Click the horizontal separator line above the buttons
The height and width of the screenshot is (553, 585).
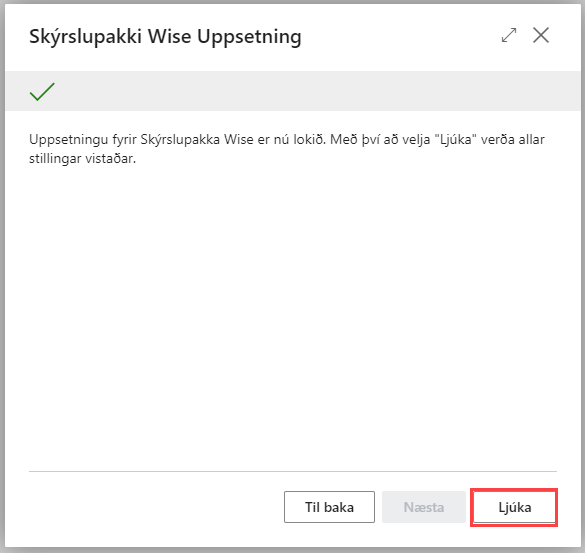click(x=293, y=471)
